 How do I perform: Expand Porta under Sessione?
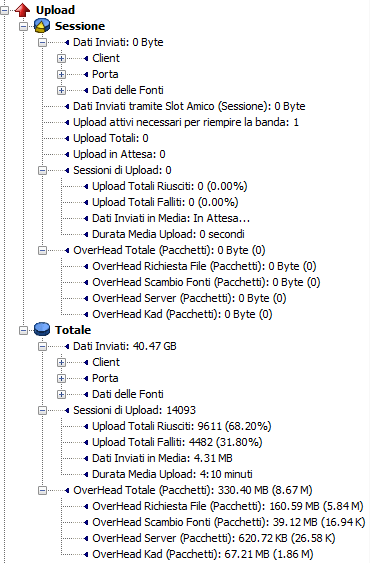(x=61, y=74)
